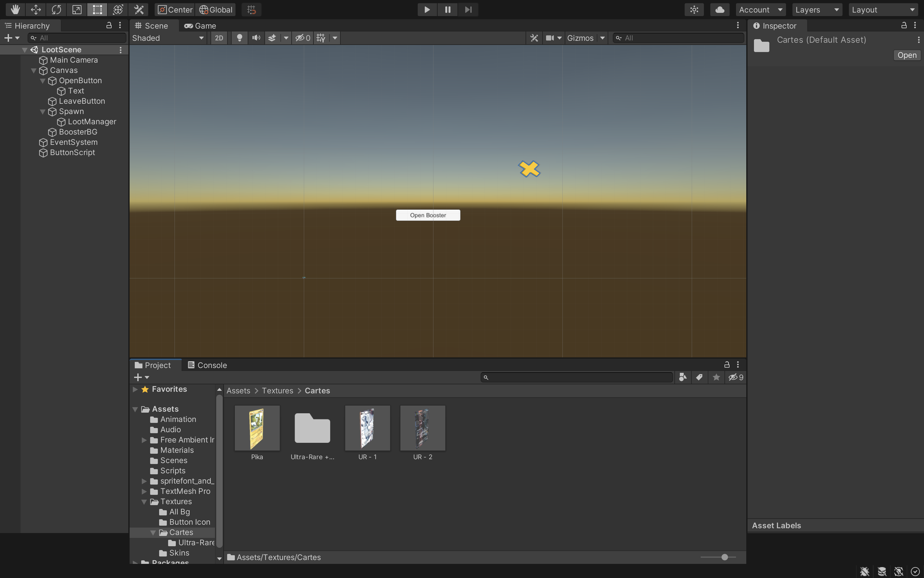Screen dimensions: 924x578
Task: Click the Play button
Action: (x=427, y=10)
